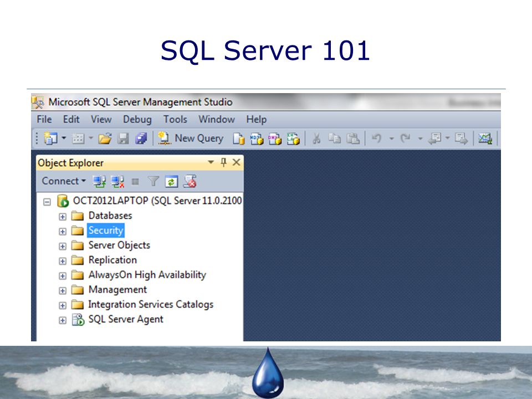Click the Cut scissors icon
This screenshot has width=532, height=399.
pyautogui.click(x=316, y=139)
